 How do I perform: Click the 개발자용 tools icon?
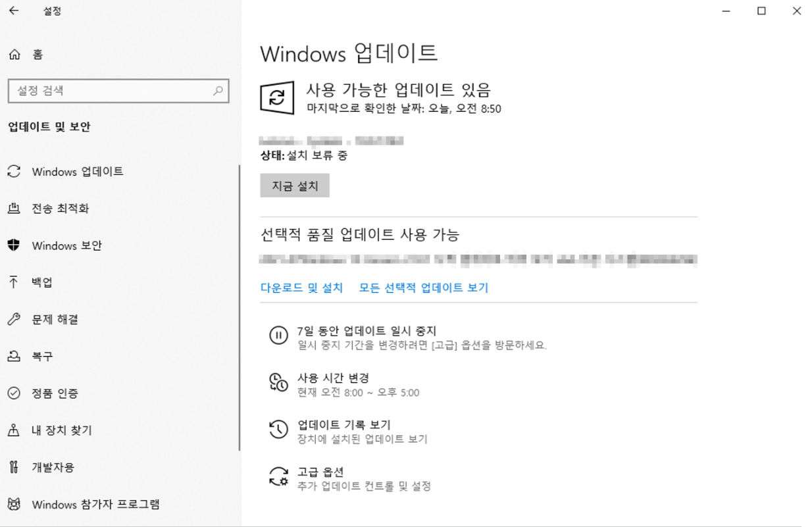14,467
